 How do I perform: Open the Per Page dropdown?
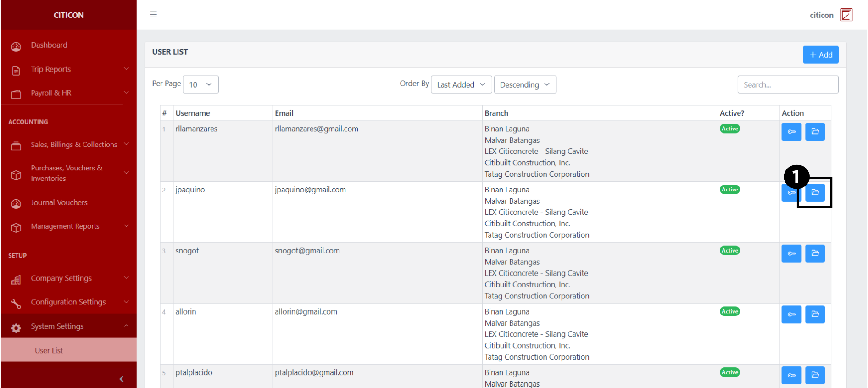coord(200,84)
